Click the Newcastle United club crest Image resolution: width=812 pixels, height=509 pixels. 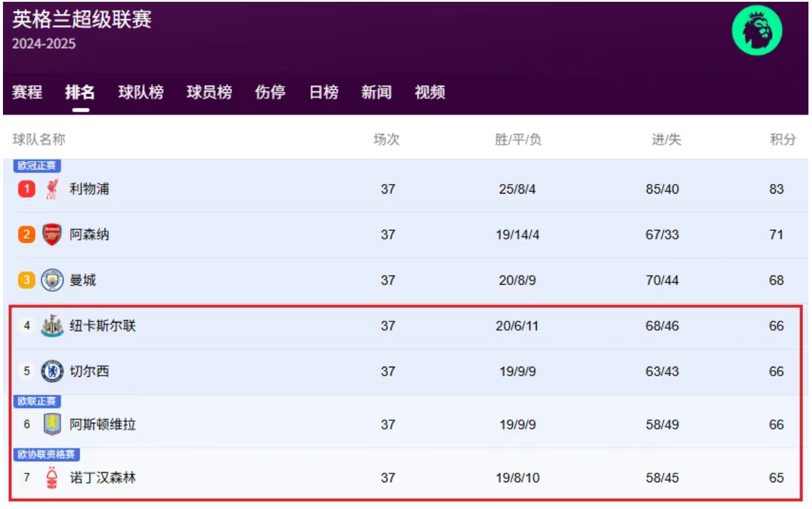pos(52,326)
